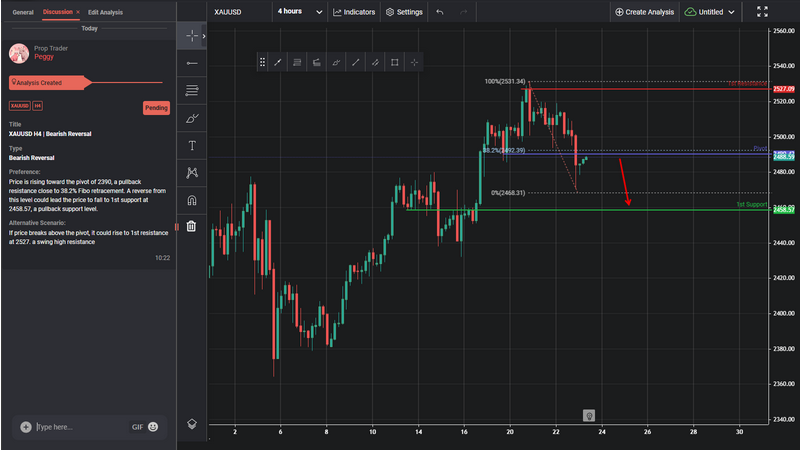Select the crosshair icon in the floating toolbar
Screen dimensions: 800x450
point(414,62)
